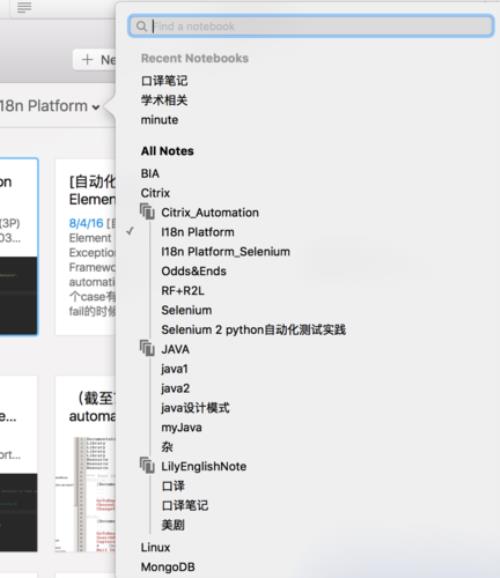Select All Notes

coord(167,151)
